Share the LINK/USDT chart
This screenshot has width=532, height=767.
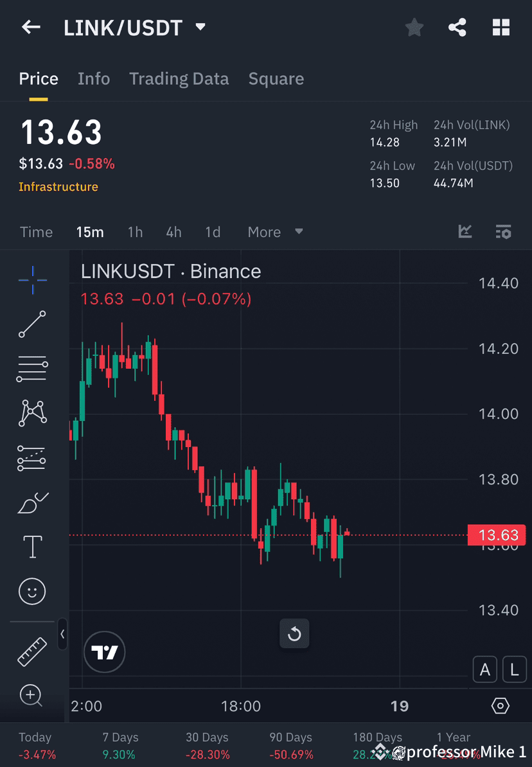[457, 27]
